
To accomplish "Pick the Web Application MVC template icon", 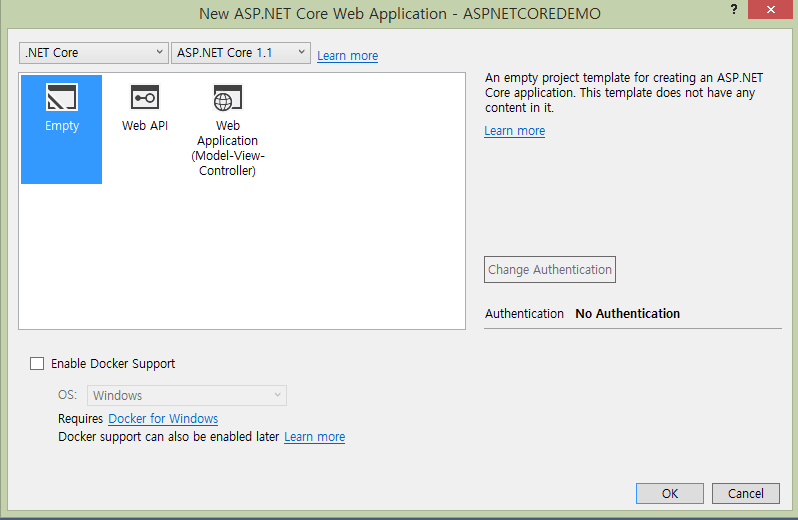I will [x=227, y=97].
